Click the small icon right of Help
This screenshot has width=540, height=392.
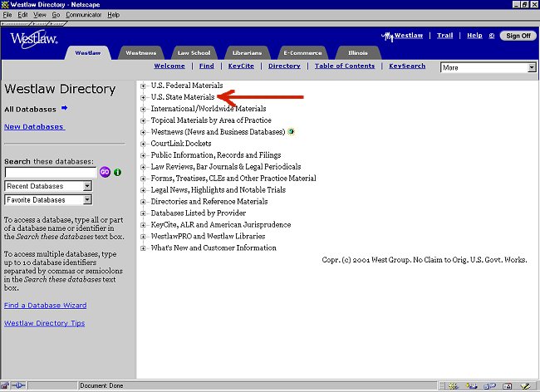click(492, 36)
